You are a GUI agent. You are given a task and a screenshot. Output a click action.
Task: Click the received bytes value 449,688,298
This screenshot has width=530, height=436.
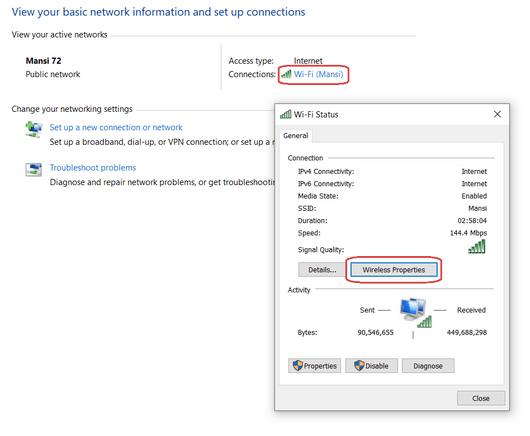(x=467, y=333)
